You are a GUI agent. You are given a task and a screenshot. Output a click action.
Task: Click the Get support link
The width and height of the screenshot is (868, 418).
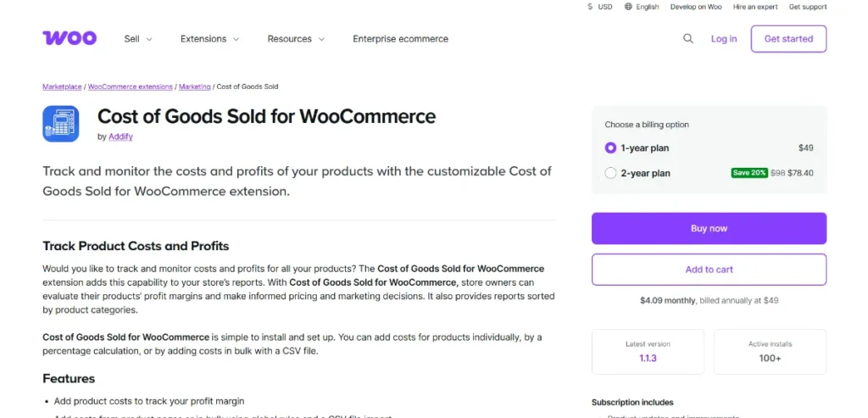pos(808,7)
